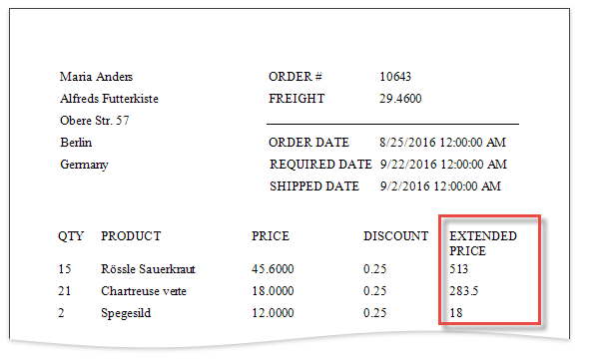
Task: Select the FREIGHT value 29.4600
Action: (400, 99)
